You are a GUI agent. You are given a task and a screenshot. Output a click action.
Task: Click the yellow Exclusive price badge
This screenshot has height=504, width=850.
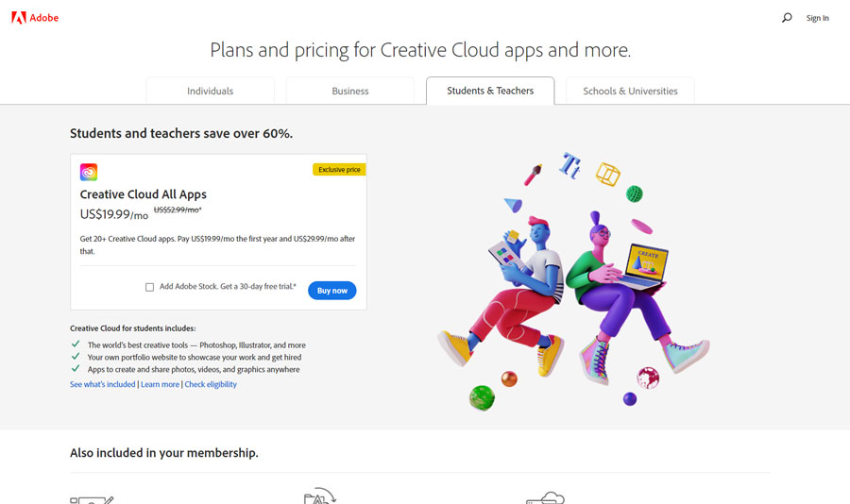click(x=339, y=170)
